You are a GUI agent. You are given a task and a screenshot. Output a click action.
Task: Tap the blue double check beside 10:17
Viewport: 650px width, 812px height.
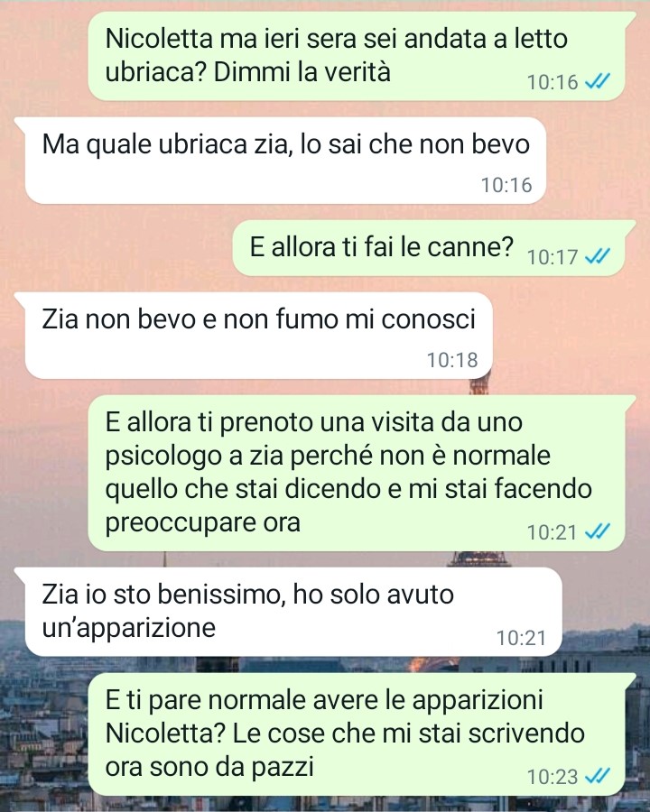[x=597, y=256]
